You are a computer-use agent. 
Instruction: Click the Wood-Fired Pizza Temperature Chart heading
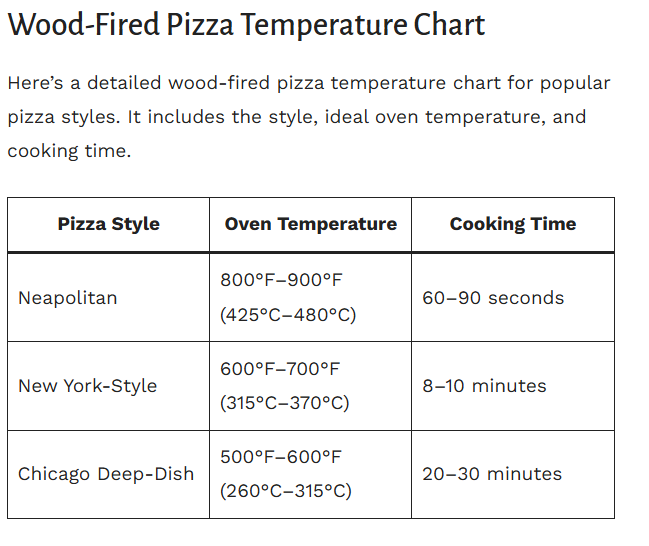[x=246, y=25]
